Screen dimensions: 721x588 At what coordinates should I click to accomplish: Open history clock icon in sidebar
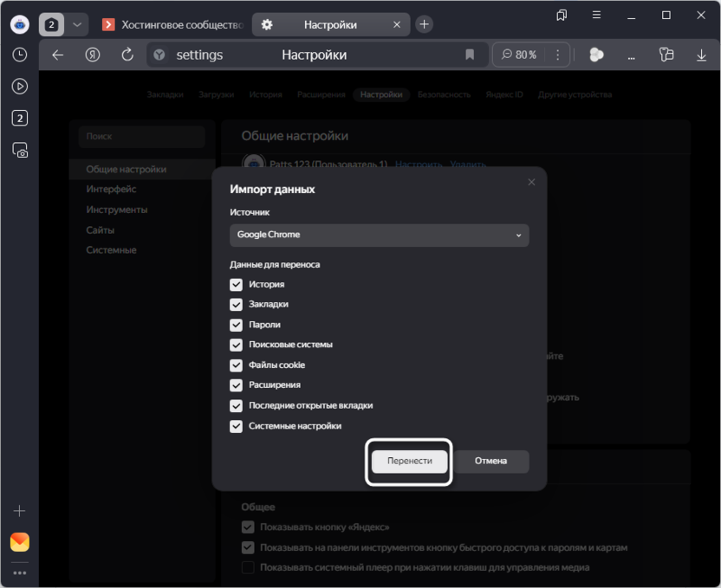point(19,55)
